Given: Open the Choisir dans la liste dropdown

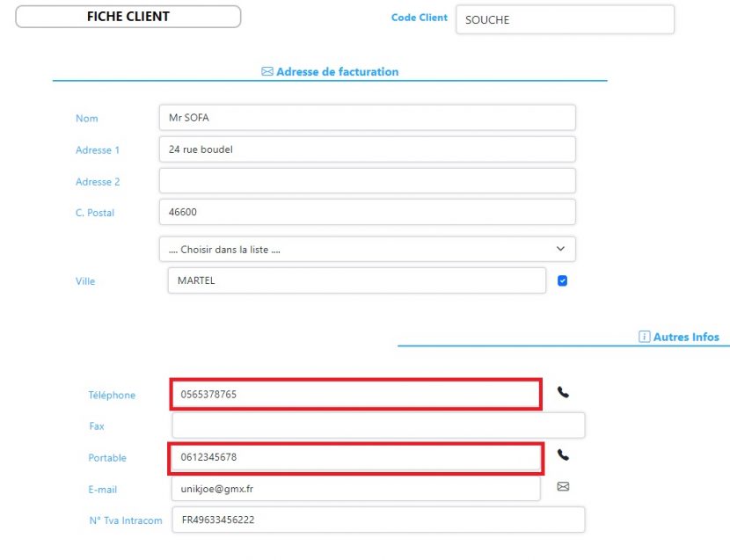Looking at the screenshot, I should (368, 249).
